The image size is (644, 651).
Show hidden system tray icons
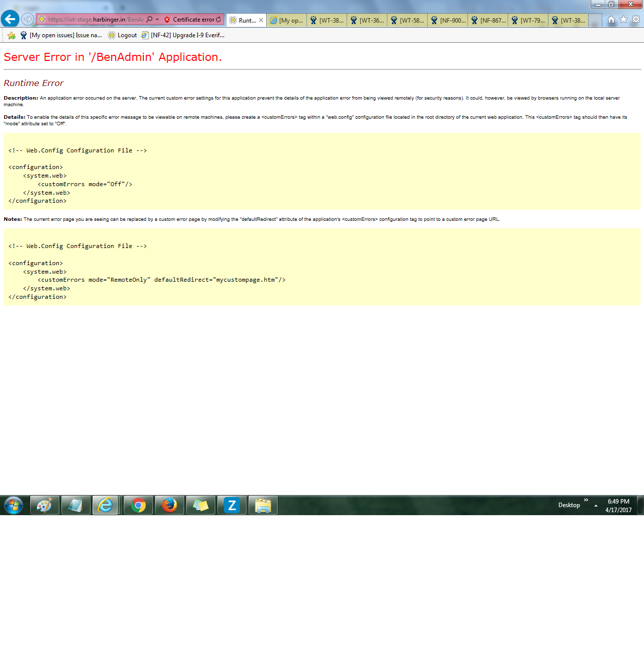(596, 506)
